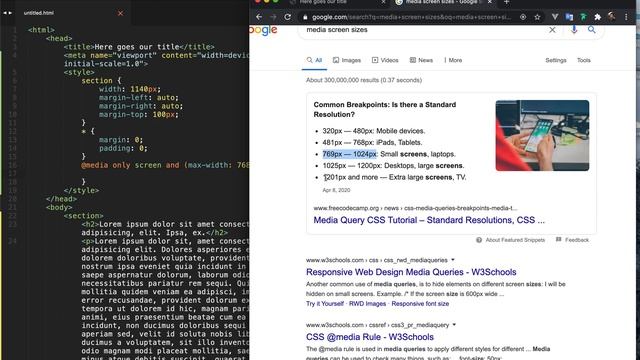The height and width of the screenshot is (360, 640).
Task: Click the 'padding: 0;' code line
Action: pos(123,148)
